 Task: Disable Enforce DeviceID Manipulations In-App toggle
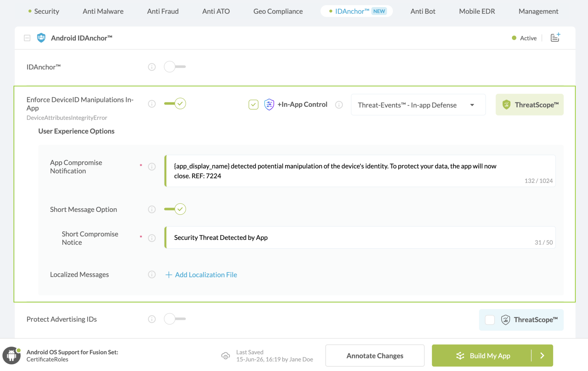(175, 103)
